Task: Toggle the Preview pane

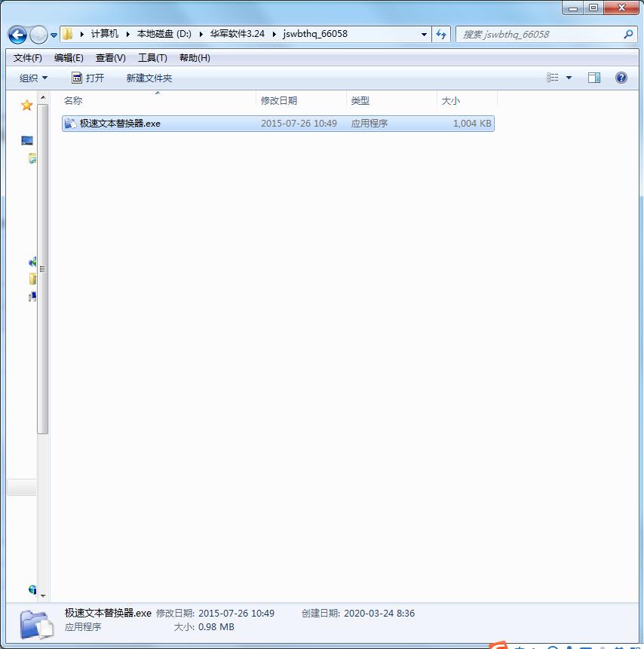Action: click(x=594, y=77)
